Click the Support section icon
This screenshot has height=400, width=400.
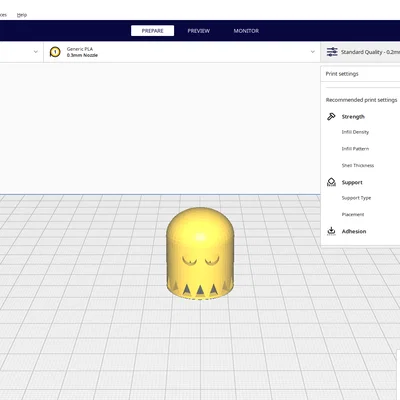tap(331, 182)
